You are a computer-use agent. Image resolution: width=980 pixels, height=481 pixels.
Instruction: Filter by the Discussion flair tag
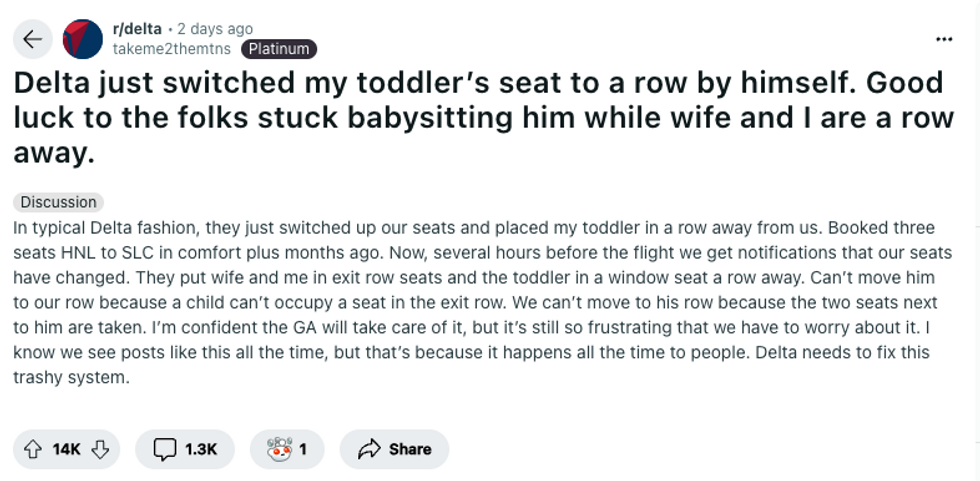pos(59,202)
